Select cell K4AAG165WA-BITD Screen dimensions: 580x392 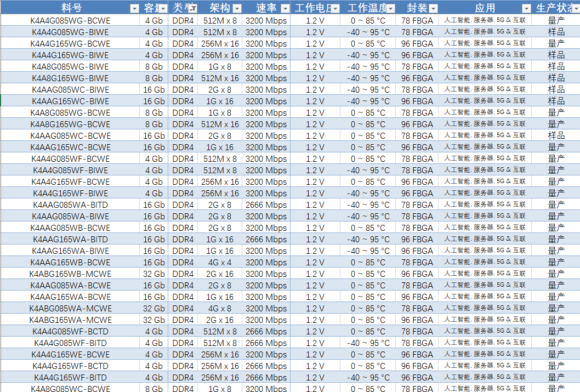[70, 239]
